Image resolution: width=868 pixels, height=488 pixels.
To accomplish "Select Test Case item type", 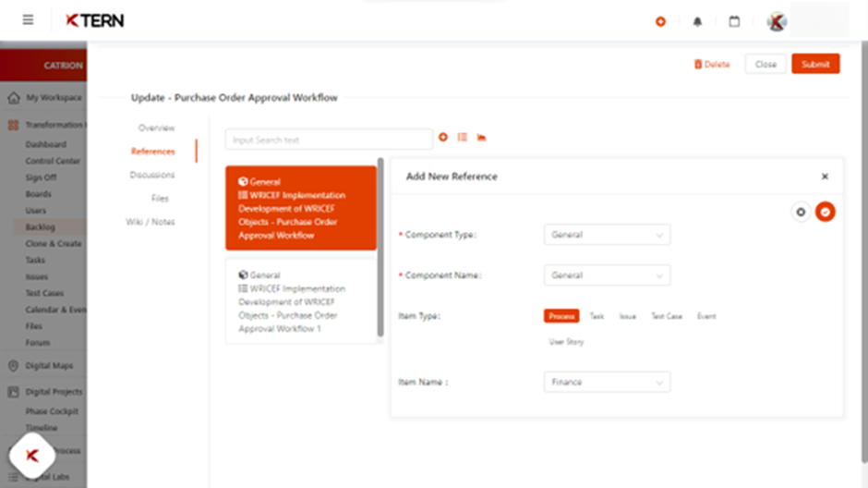I will coord(667,316).
